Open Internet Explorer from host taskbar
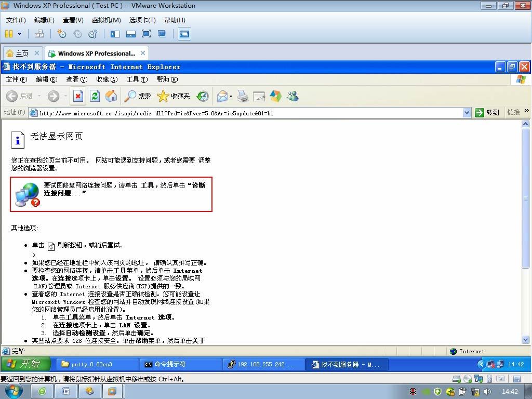Screen dimensions: 532x399 pos(42,392)
